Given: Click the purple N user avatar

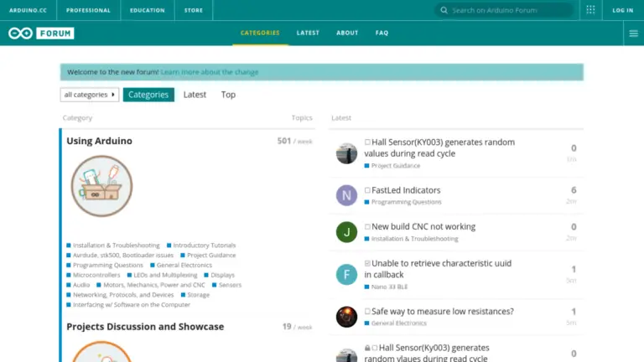Looking at the screenshot, I should pos(346,195).
